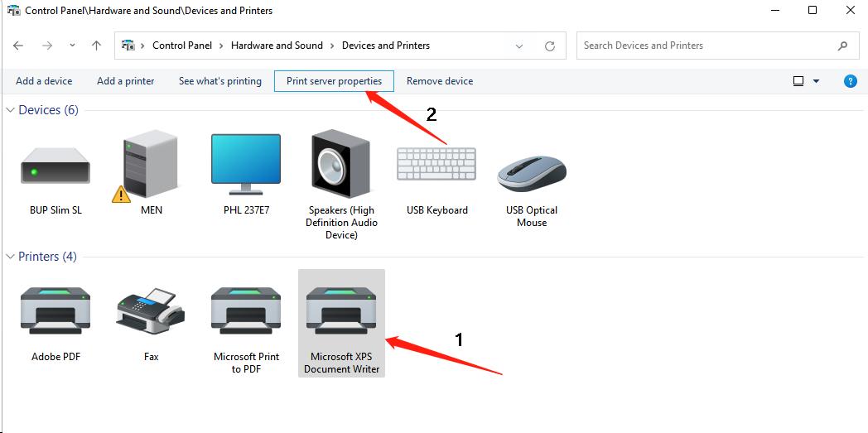Click the USB Optical Mouse icon
Image resolution: width=868 pixels, height=433 pixels.
(x=532, y=171)
